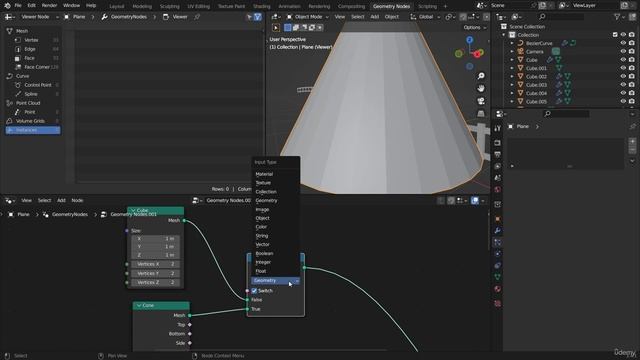Open the node editor Add menu
Image resolution: width=640 pixels, height=360 pixels.
click(x=61, y=200)
